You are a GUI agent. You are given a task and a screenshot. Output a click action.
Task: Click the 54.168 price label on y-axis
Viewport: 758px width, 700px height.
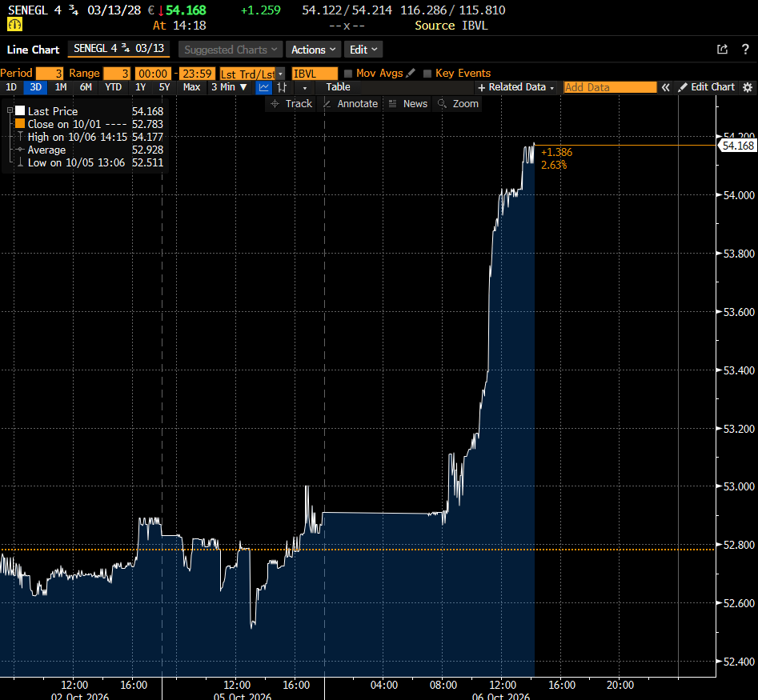tap(738, 146)
